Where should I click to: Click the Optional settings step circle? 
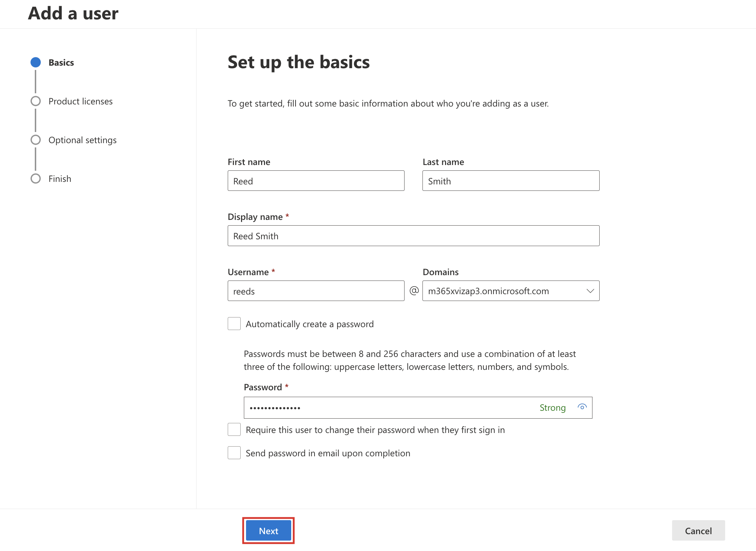pos(36,140)
